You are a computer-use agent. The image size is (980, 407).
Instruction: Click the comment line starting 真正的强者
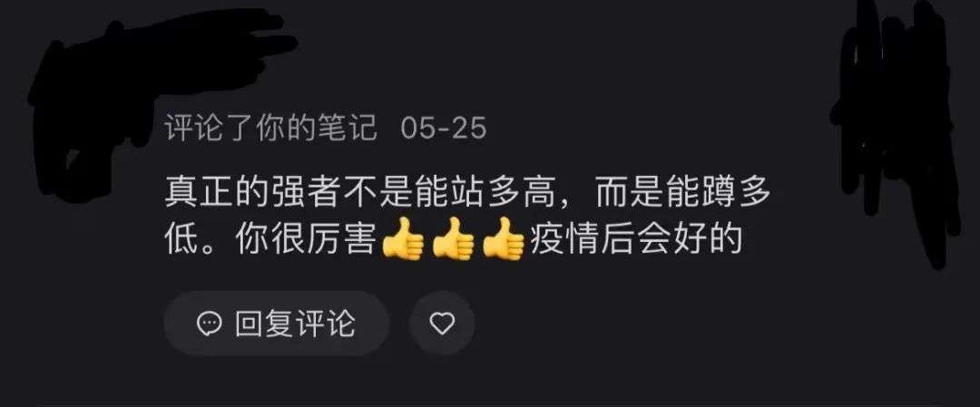(468, 195)
